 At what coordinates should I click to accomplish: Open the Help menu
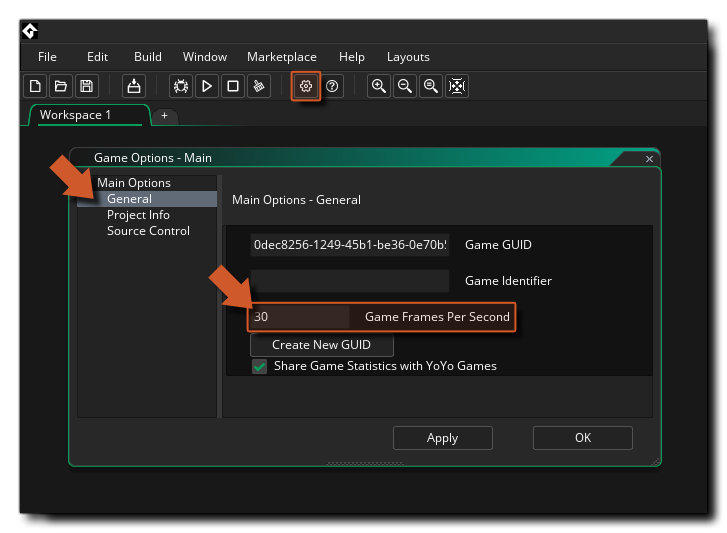pyautogui.click(x=351, y=57)
